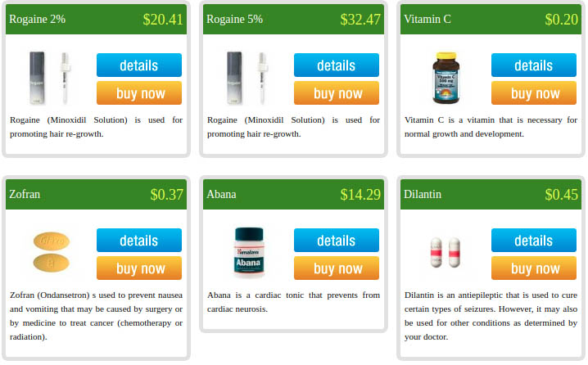Viewport: 588px width, 365px height.
Task: Click the Rogaine 2% product image
Action: coord(51,78)
